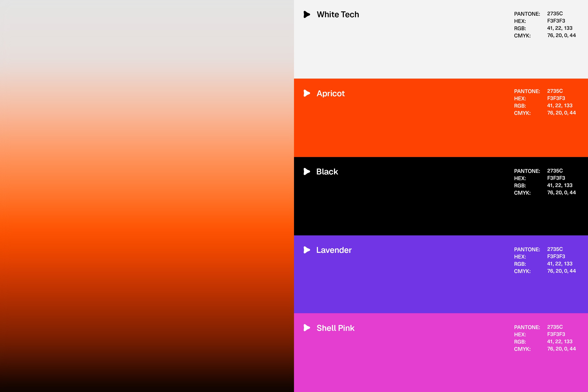
Task: Click the arrow icon beside Shell Pink
Action: point(307,328)
